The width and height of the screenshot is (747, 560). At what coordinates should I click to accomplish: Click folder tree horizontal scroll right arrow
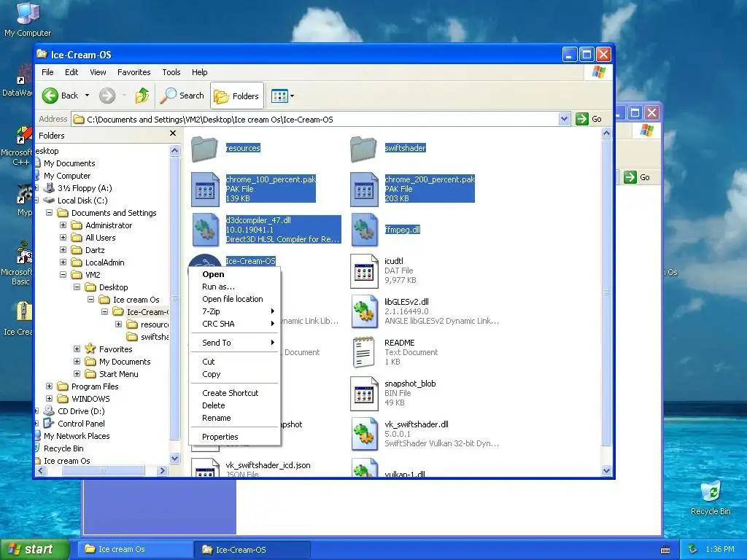click(x=163, y=470)
